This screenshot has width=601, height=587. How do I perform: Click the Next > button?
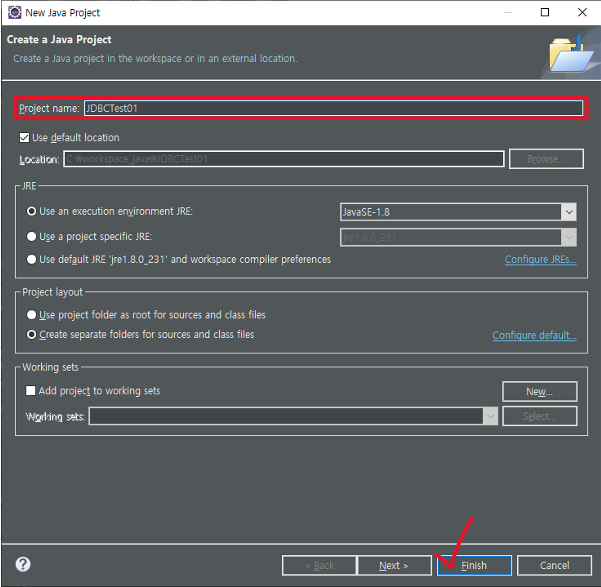tap(394, 566)
